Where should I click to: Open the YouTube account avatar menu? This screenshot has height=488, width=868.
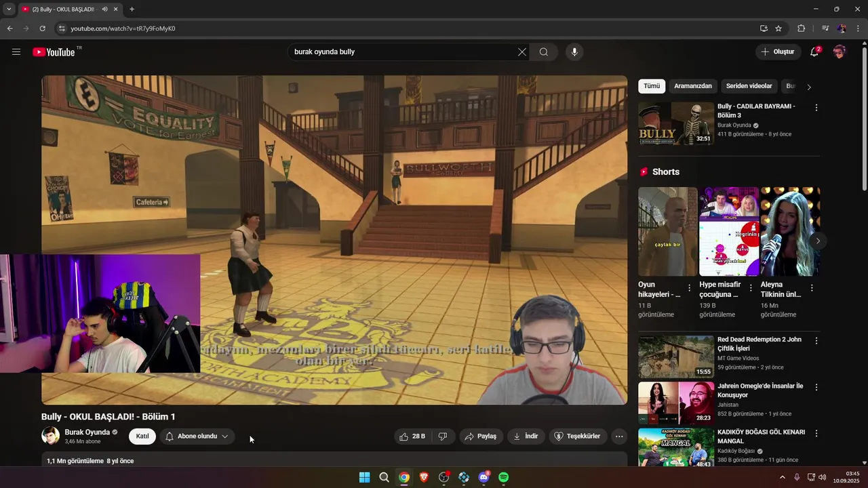(840, 52)
